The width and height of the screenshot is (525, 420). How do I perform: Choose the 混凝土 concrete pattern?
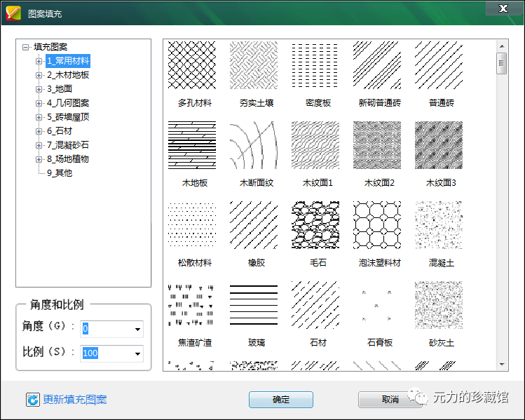(438, 225)
